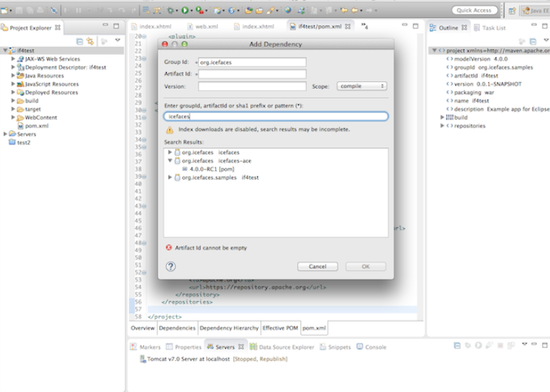Screen dimensions: 550x392
Task: Open the Scope dropdown showing compile
Action: point(361,86)
